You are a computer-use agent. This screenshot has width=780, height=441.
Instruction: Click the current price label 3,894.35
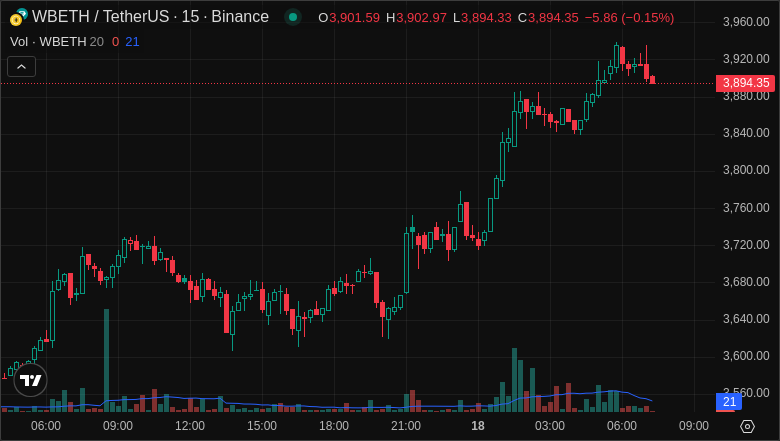[x=745, y=83]
